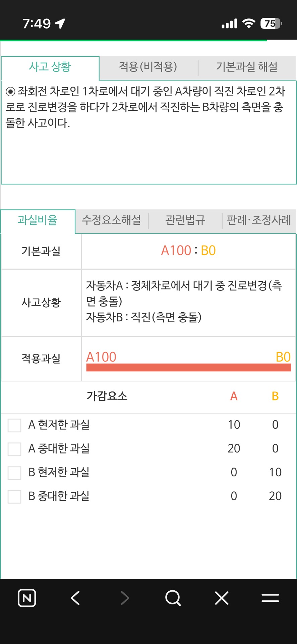Viewport: 297px width, 644px height.
Task: Tap the Naver home N icon
Action: pos(27,598)
